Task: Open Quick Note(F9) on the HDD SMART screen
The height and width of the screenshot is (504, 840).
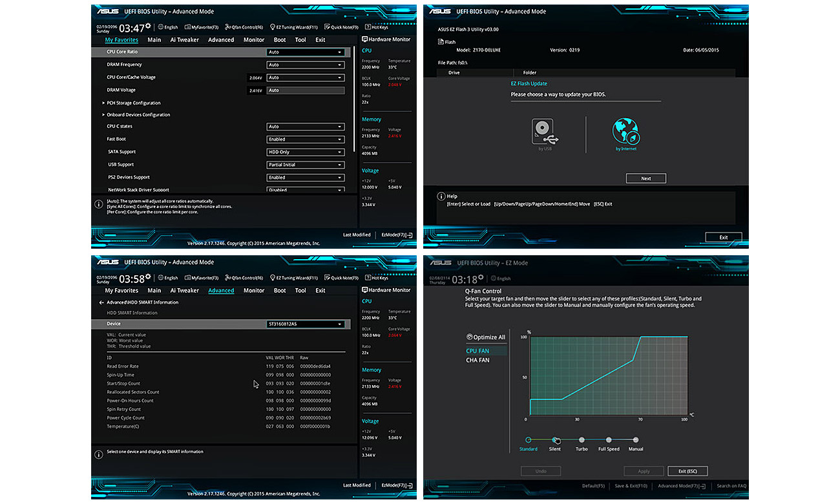Action: tap(341, 278)
